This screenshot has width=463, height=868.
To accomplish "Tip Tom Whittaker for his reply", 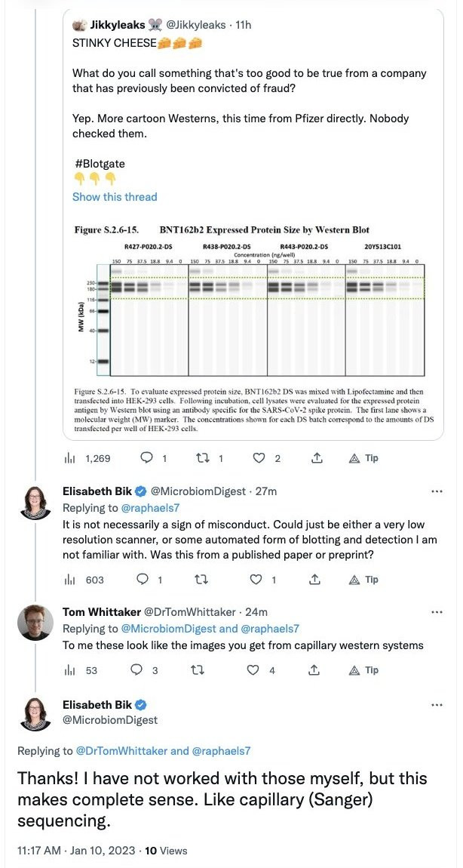I will click(363, 670).
